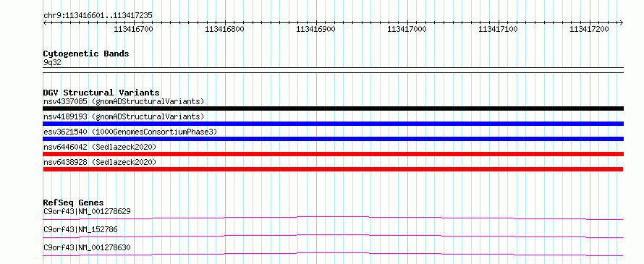The image size is (644, 264).
Task: Click the nsv6438928 Sedlazeck2020 variant label
Action: 100,162
